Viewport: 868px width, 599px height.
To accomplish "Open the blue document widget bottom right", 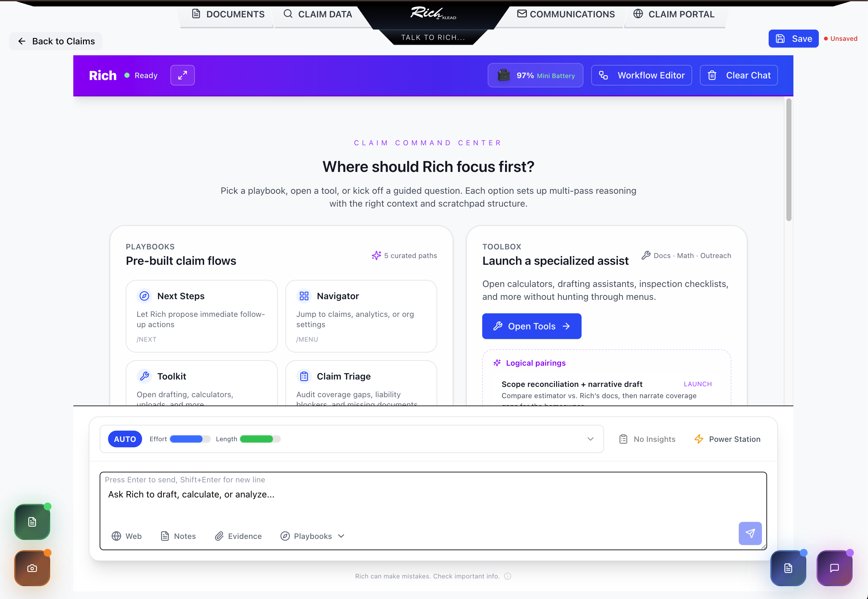I will (788, 568).
